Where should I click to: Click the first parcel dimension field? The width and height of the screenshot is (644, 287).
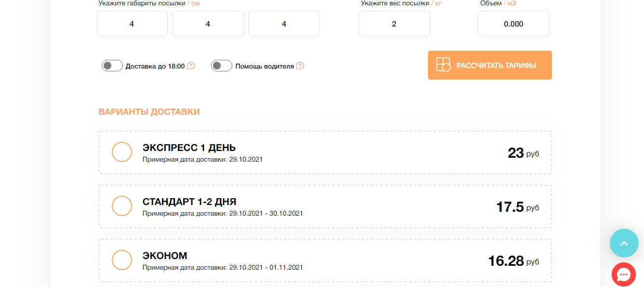[132, 24]
